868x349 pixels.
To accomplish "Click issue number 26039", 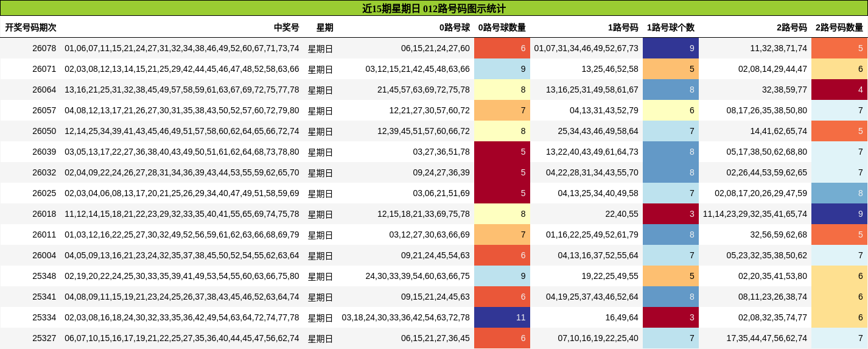I will tap(44, 152).
